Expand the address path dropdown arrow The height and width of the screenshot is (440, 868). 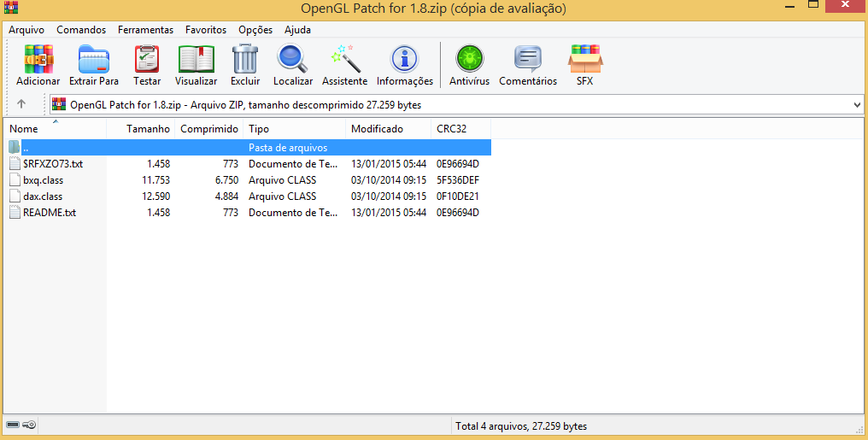[858, 104]
